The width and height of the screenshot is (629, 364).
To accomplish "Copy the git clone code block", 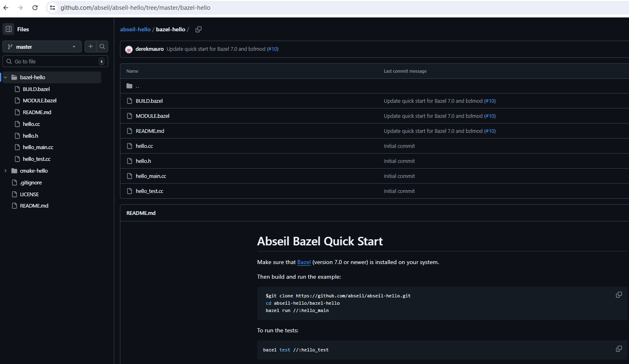I will click(x=619, y=295).
